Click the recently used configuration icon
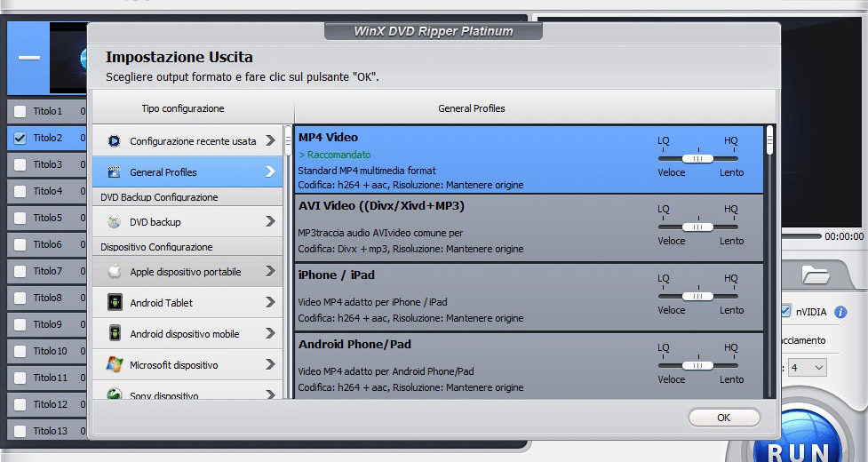This screenshot has width=868, height=462. pyautogui.click(x=114, y=141)
